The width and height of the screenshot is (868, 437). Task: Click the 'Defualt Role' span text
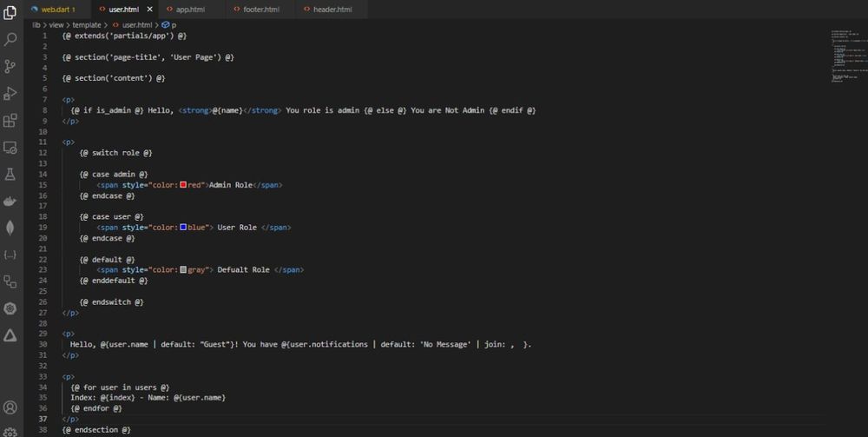click(x=244, y=269)
